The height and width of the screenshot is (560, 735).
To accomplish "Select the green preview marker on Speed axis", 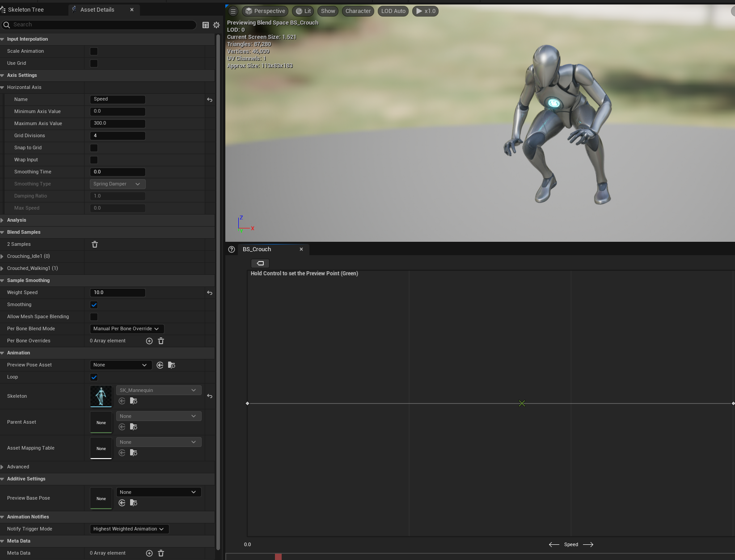I will click(x=522, y=403).
